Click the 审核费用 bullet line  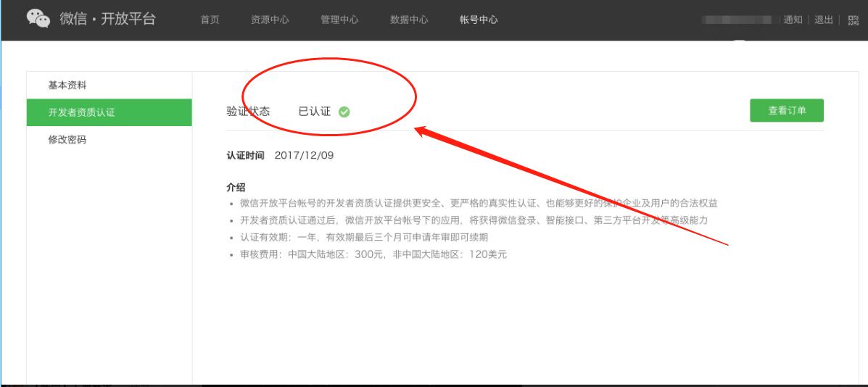click(373, 255)
